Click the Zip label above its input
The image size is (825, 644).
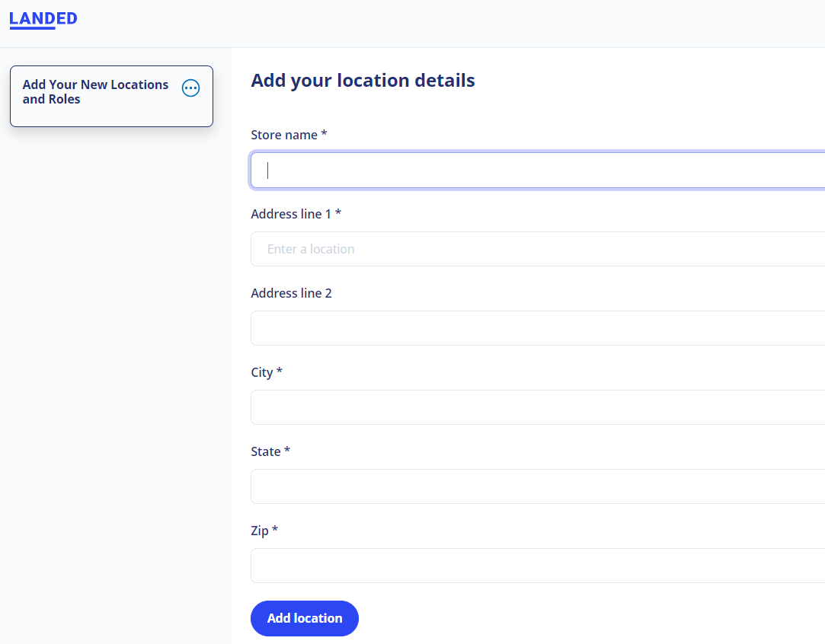point(264,530)
